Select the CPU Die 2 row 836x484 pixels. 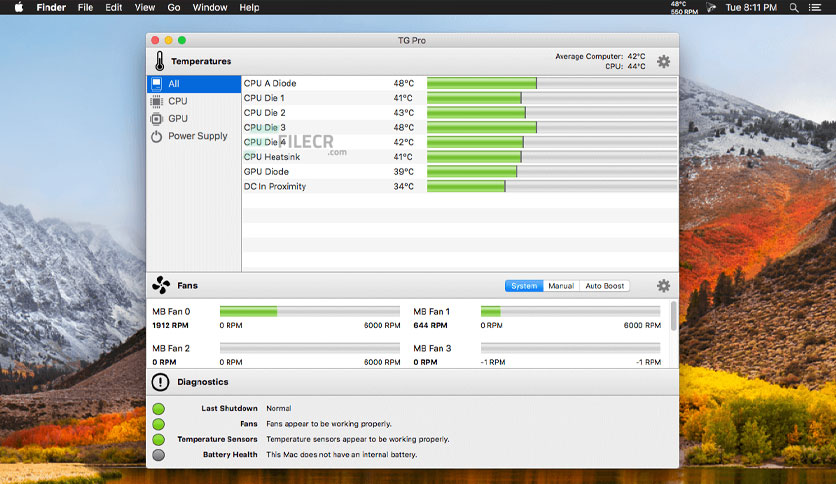[460, 113]
